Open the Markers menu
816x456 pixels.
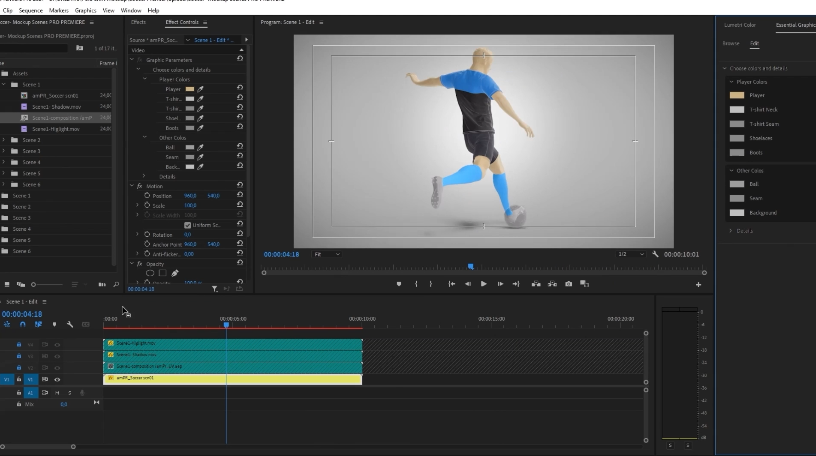point(59,10)
